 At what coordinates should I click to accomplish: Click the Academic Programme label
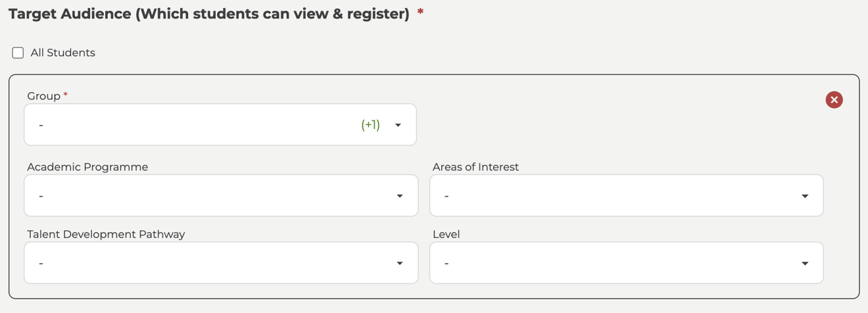click(87, 167)
